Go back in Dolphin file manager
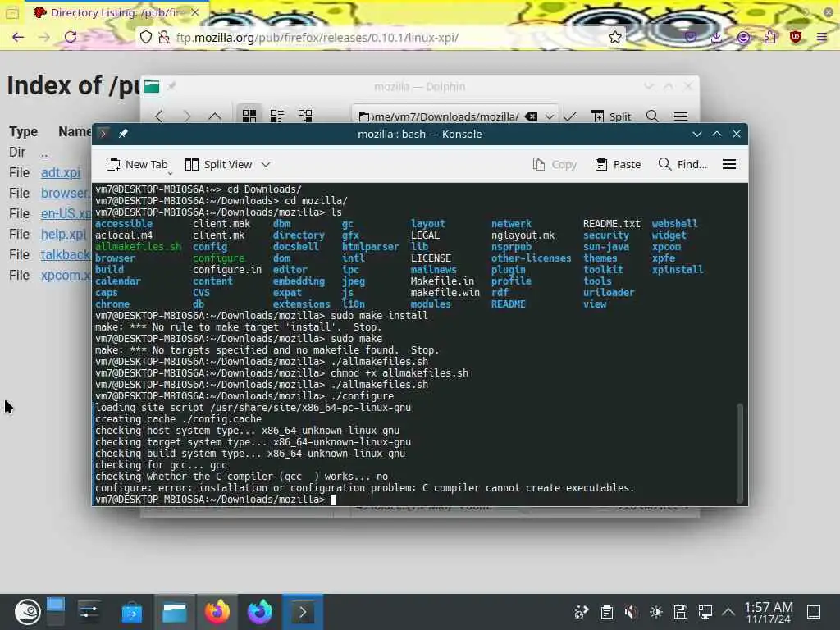This screenshot has height=630, width=840. tap(159, 116)
